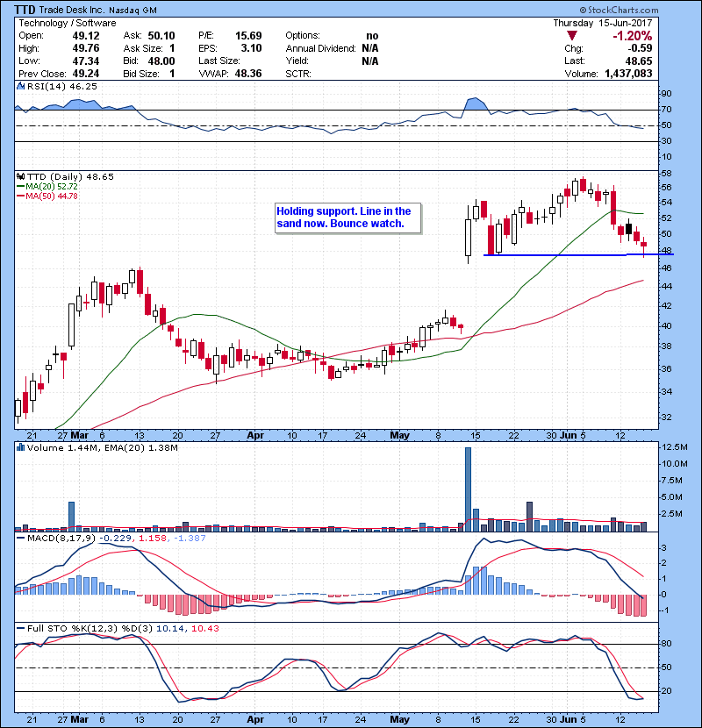
Task: Click the 'Apr' label on bottom date axis
Action: coord(255,718)
